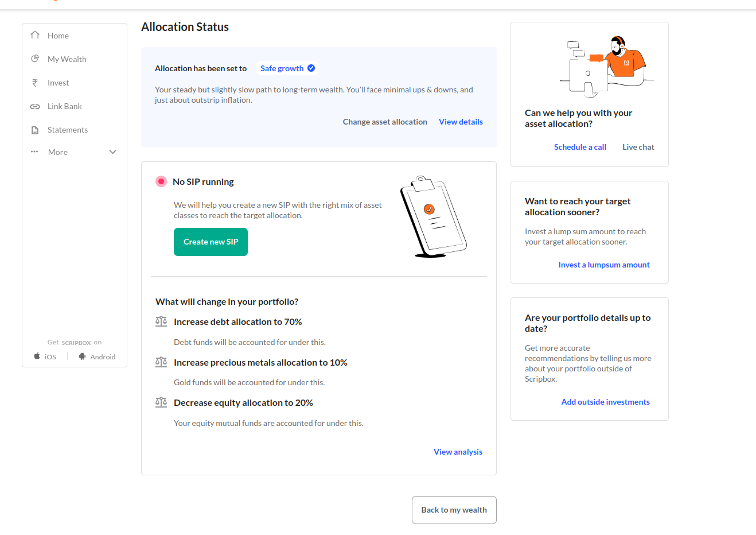
Task: Click the My Wealth pie icon
Action: point(35,59)
